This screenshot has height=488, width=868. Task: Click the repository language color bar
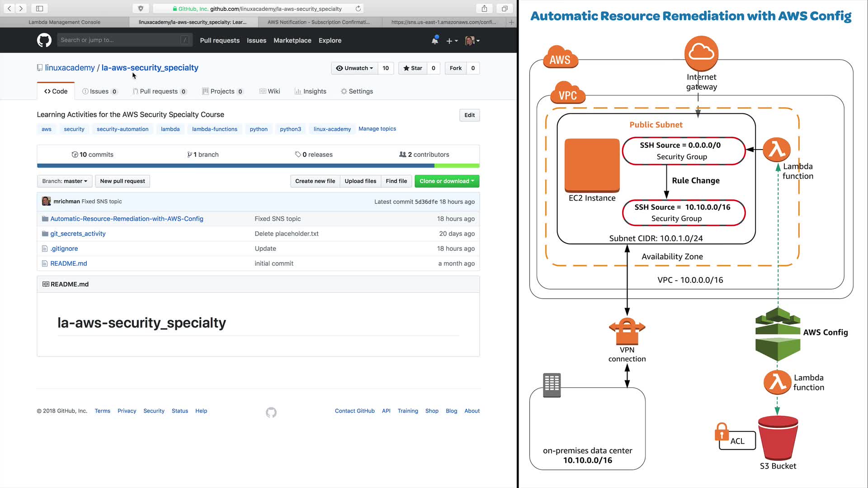[x=258, y=166]
